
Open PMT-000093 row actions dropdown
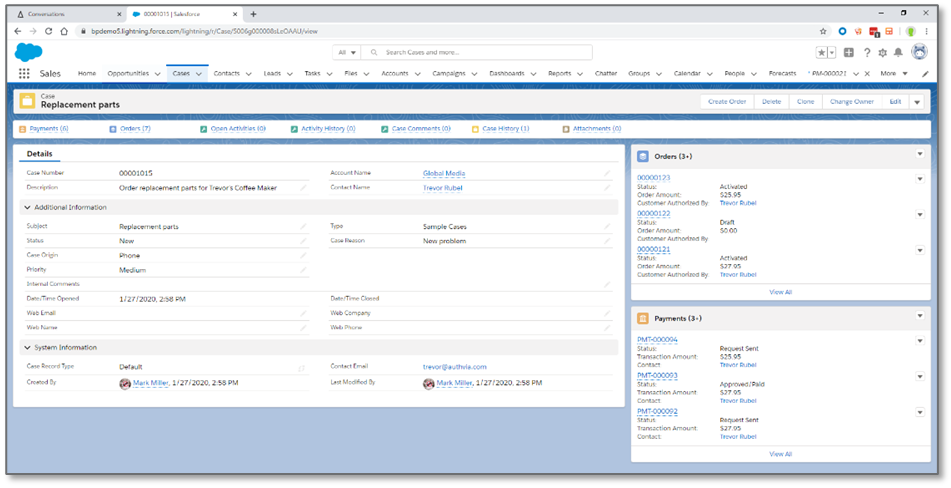tap(919, 376)
